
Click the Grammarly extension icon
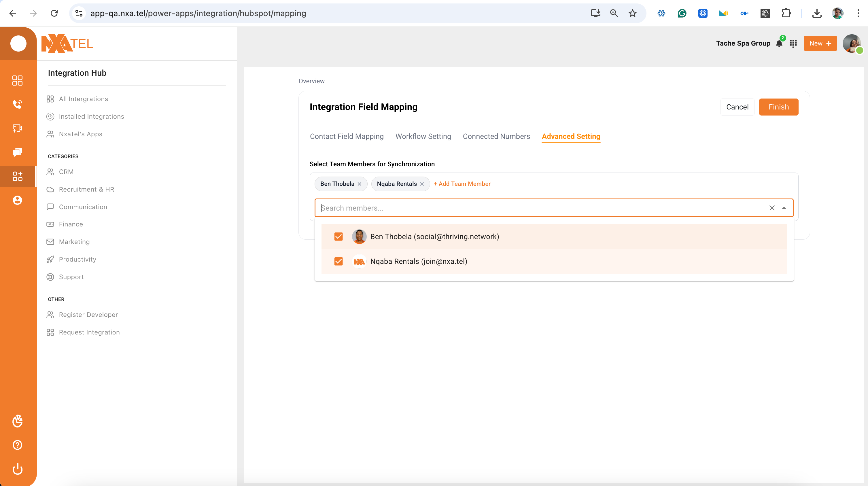(682, 13)
